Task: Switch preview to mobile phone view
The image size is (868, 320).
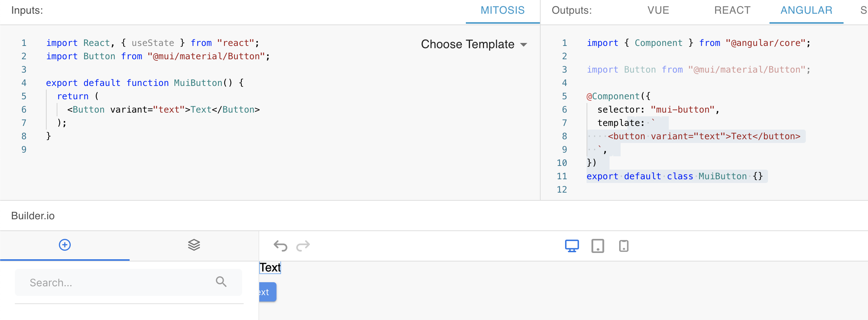Action: click(x=624, y=246)
